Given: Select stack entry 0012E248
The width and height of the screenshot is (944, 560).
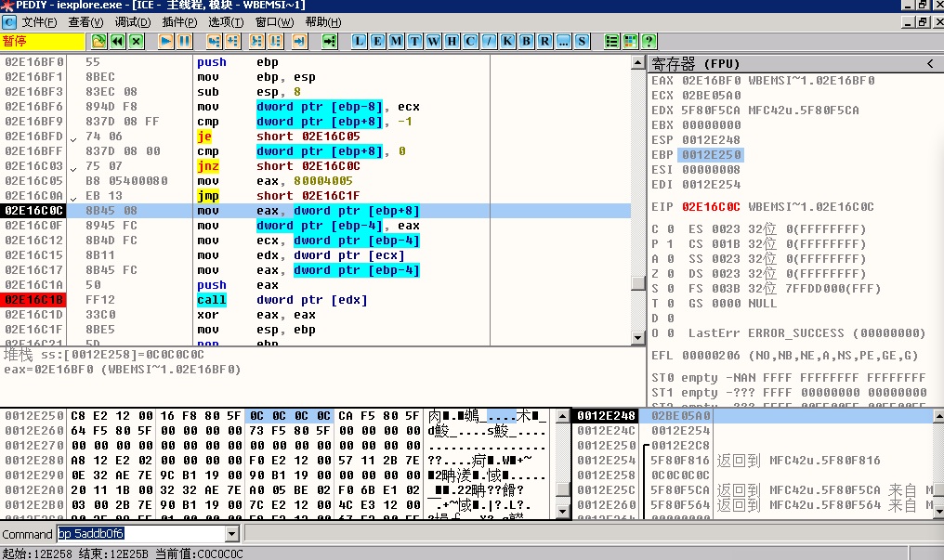Looking at the screenshot, I should click(x=606, y=416).
